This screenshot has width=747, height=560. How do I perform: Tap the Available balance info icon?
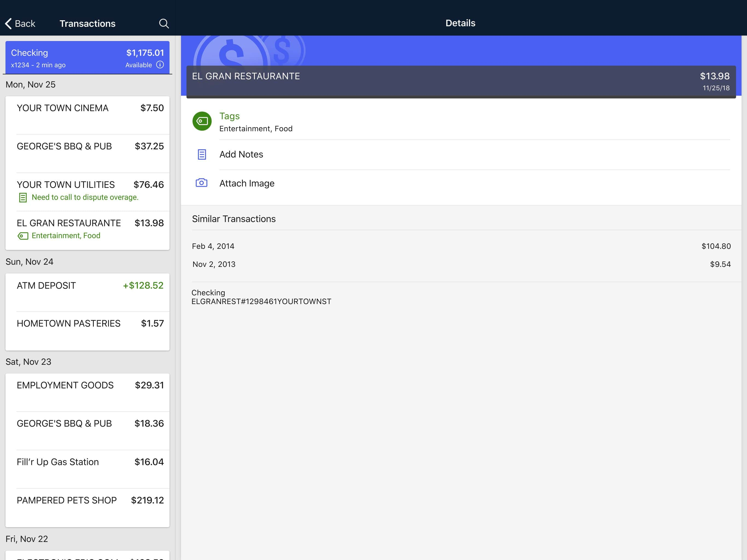[x=160, y=65]
